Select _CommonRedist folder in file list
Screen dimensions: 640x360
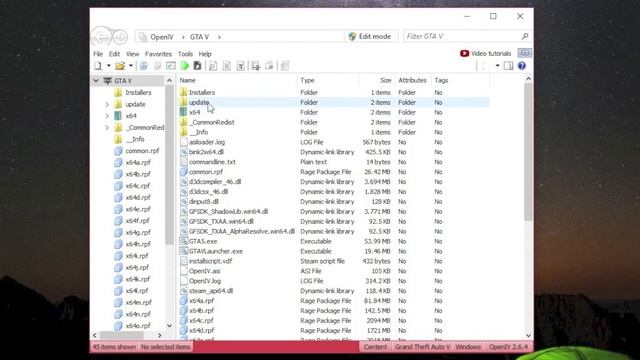(334, 122)
